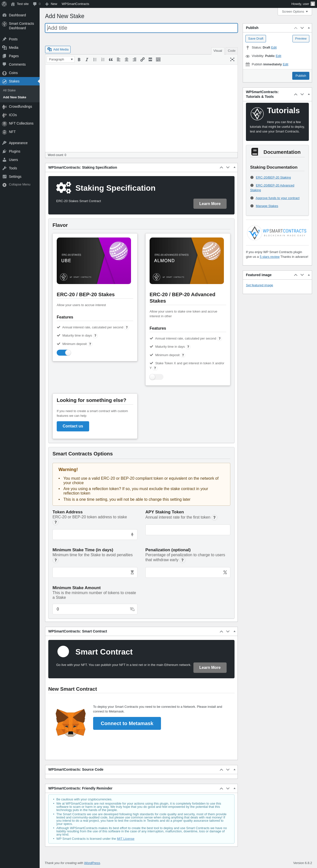This screenshot has width=317, height=868.
Task: Edit the post visibility setting
Action: 278,56
